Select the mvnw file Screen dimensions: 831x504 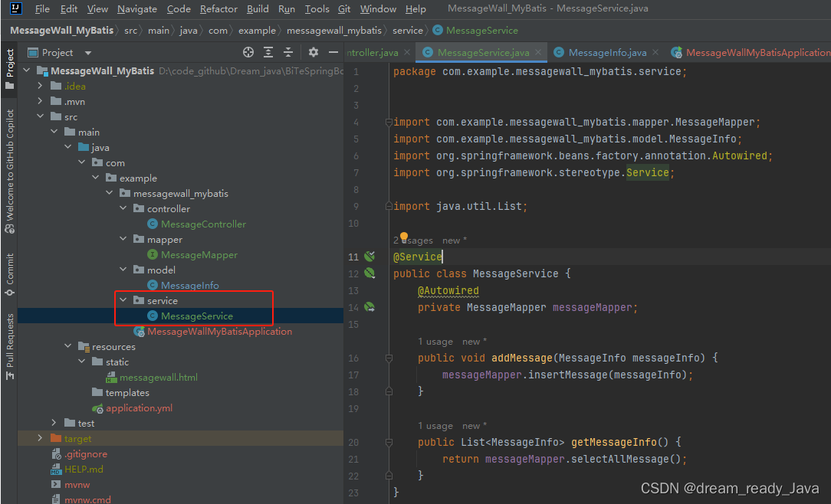point(77,484)
